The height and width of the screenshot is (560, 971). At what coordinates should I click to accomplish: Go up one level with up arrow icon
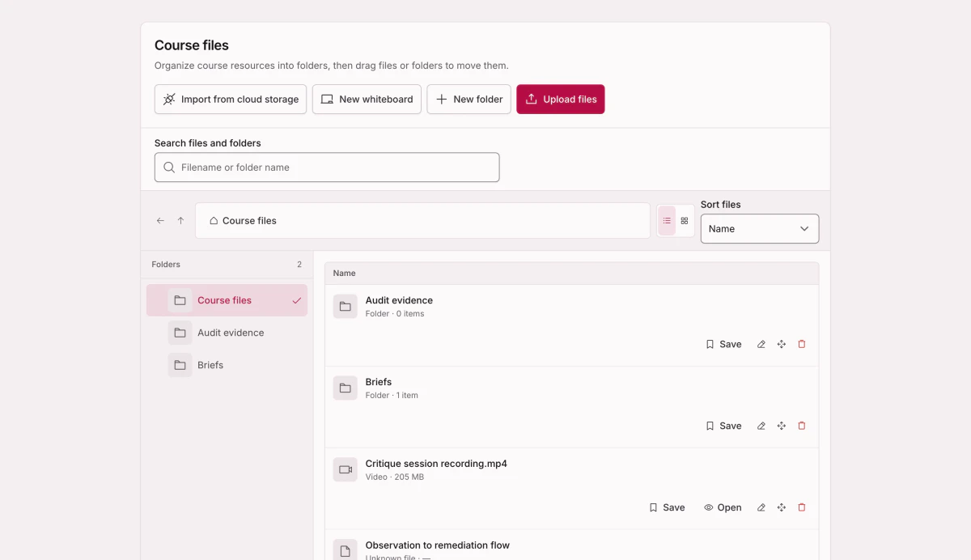click(x=180, y=221)
